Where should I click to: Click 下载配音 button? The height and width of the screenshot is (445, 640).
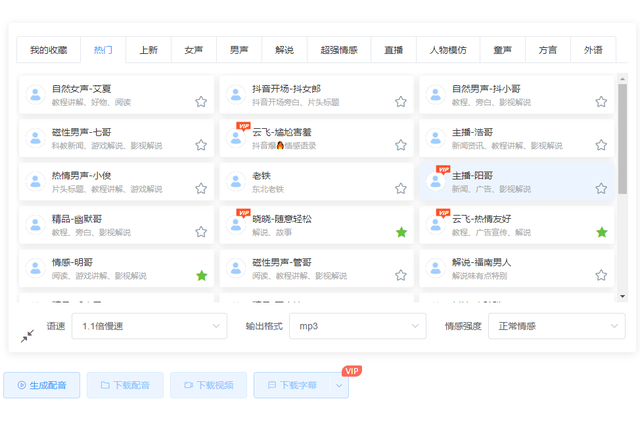[x=125, y=385]
